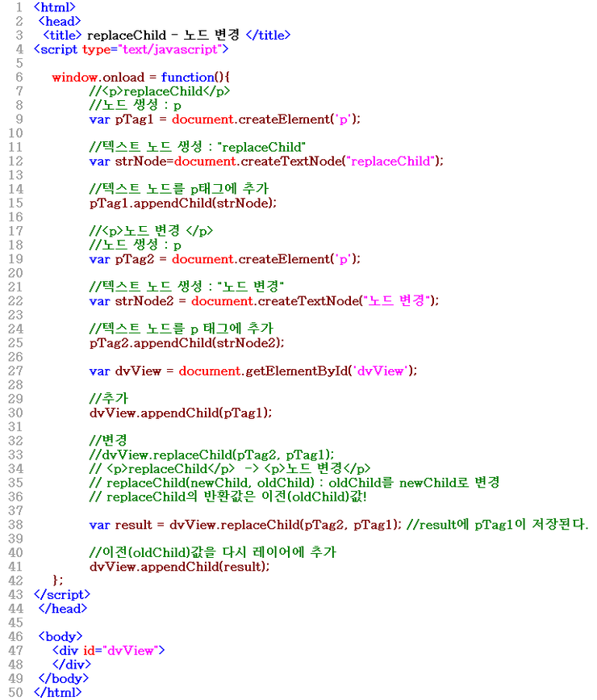
Task: Click the script type attribute 'text/javascript'
Action: click(x=169, y=49)
